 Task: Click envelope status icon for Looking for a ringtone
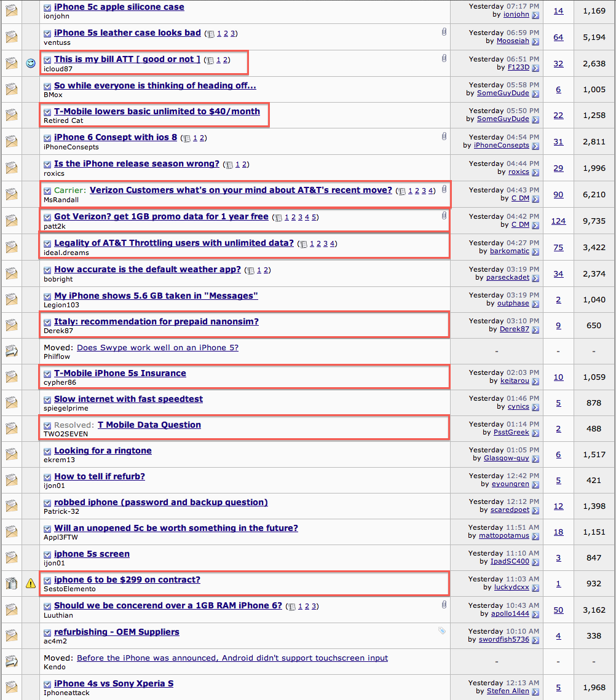[12, 454]
